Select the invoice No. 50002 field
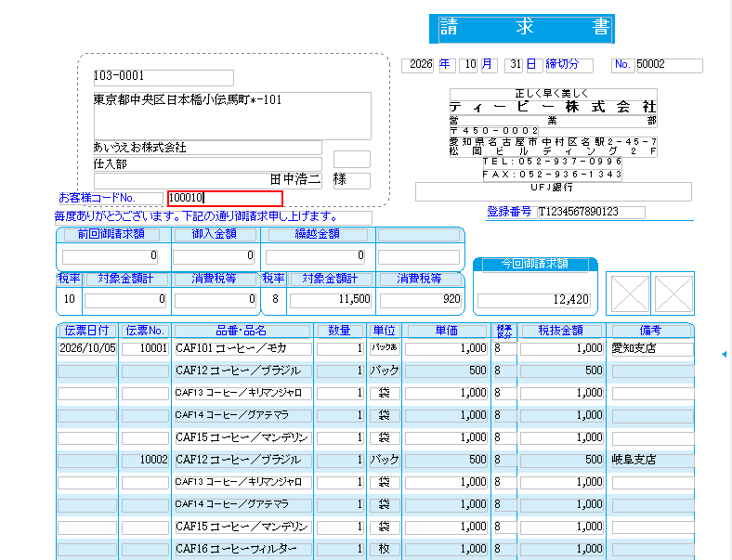This screenshot has height=560, width=732. coord(670,65)
